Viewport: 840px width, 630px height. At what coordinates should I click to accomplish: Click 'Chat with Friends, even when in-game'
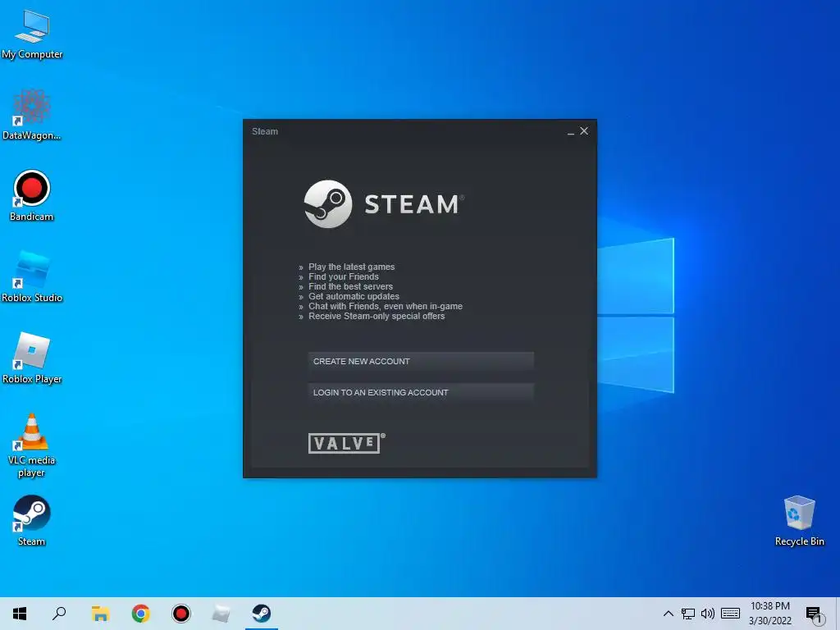tap(386, 306)
